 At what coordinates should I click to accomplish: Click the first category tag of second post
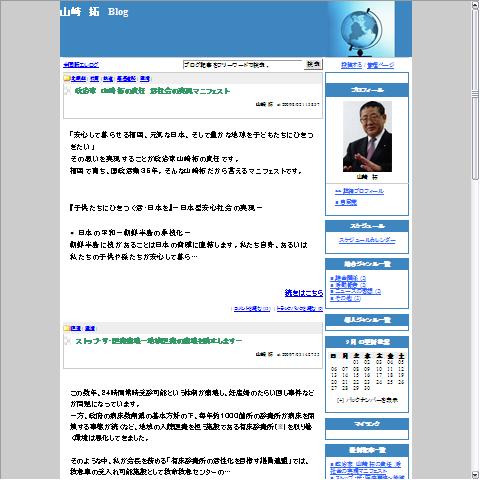pos(76,329)
